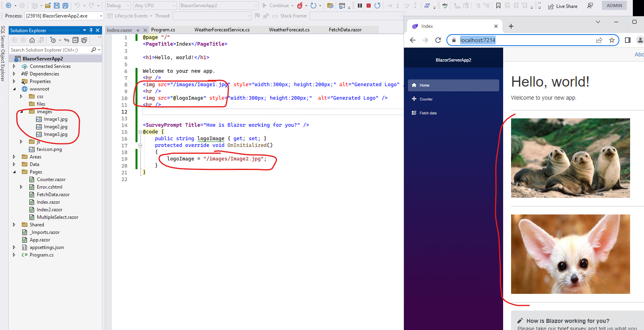Click the blue Restart debugging icon

(377, 6)
